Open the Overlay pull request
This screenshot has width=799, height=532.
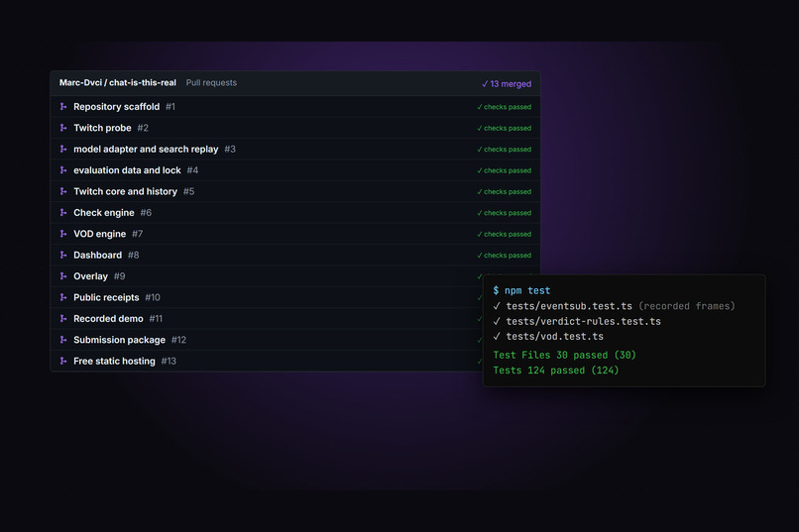point(90,276)
